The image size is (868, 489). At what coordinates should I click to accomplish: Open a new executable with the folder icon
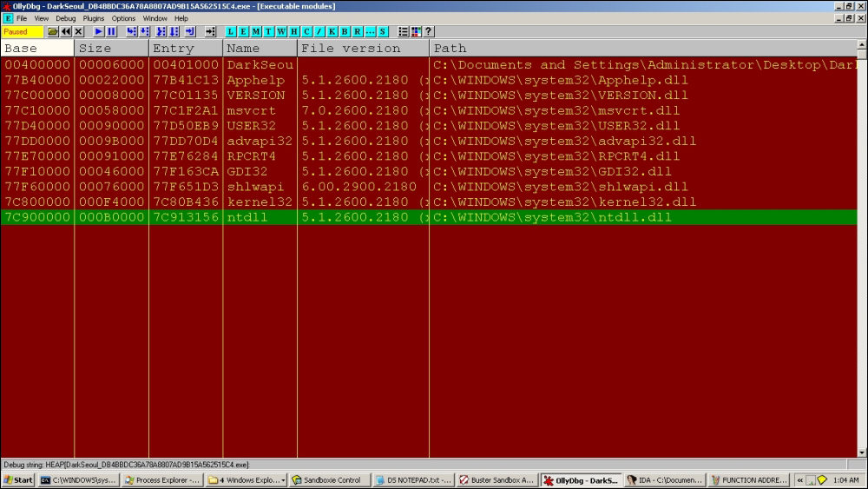tap(53, 31)
